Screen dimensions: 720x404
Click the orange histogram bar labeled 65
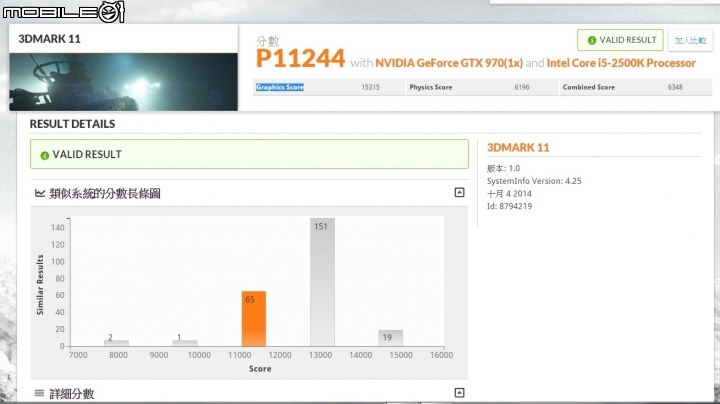253,319
